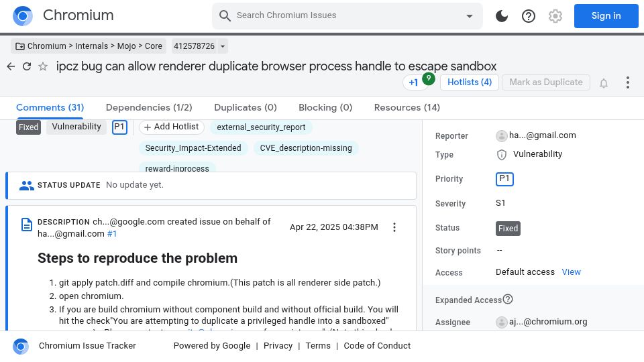This screenshot has height=362, width=644.
Task: Click the status update people icon
Action: pos(27,186)
